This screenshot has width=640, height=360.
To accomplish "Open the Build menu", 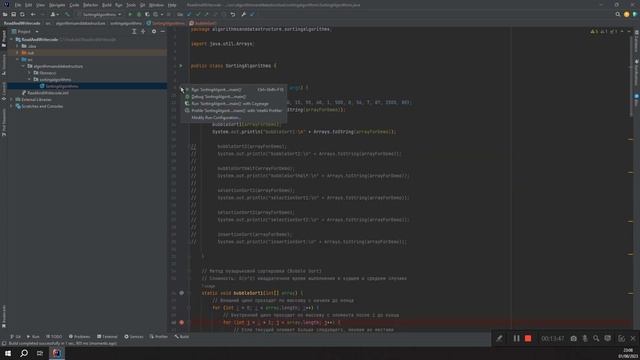I will [106, 5].
